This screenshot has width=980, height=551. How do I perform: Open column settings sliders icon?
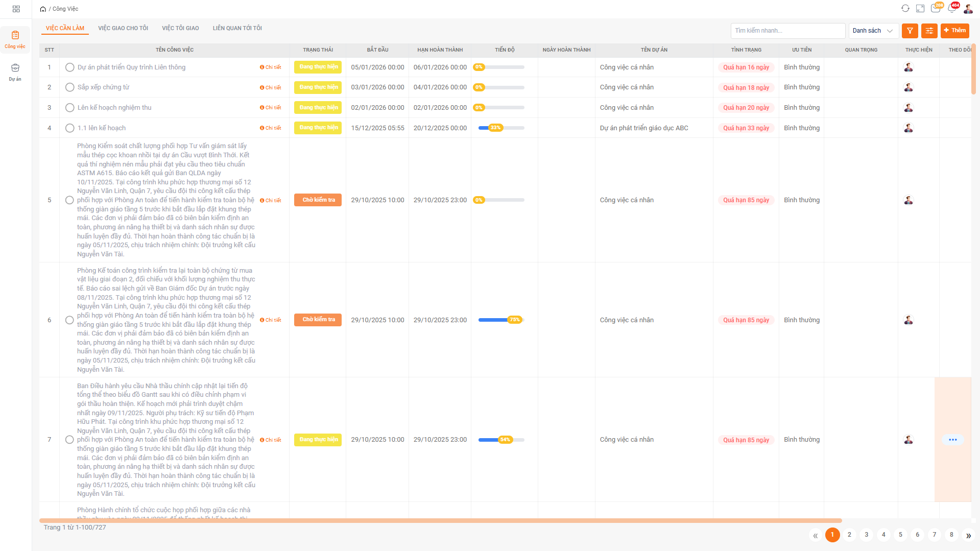929,31
